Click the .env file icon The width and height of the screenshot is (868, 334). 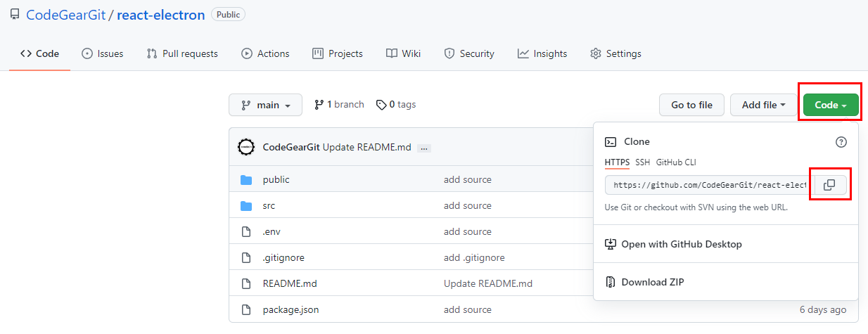[246, 231]
